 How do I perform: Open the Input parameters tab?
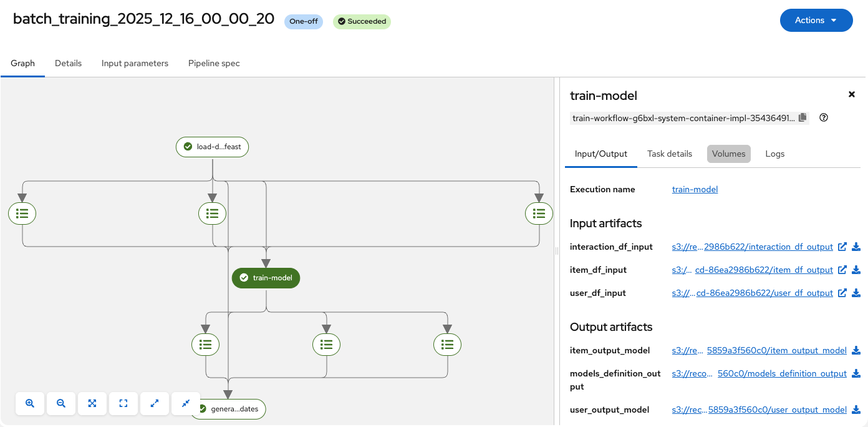click(x=135, y=63)
